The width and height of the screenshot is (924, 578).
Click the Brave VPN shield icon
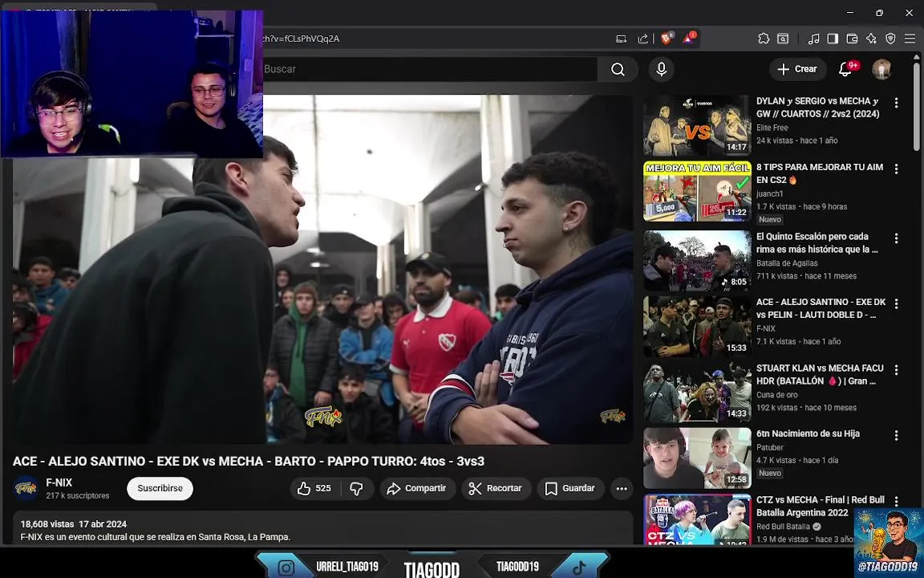pos(890,39)
